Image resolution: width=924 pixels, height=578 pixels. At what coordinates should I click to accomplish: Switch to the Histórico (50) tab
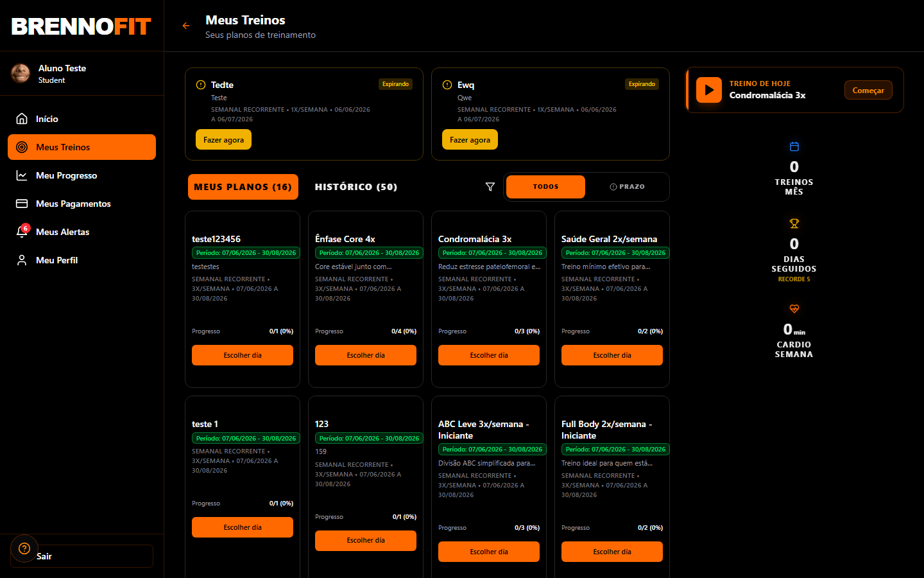point(356,187)
